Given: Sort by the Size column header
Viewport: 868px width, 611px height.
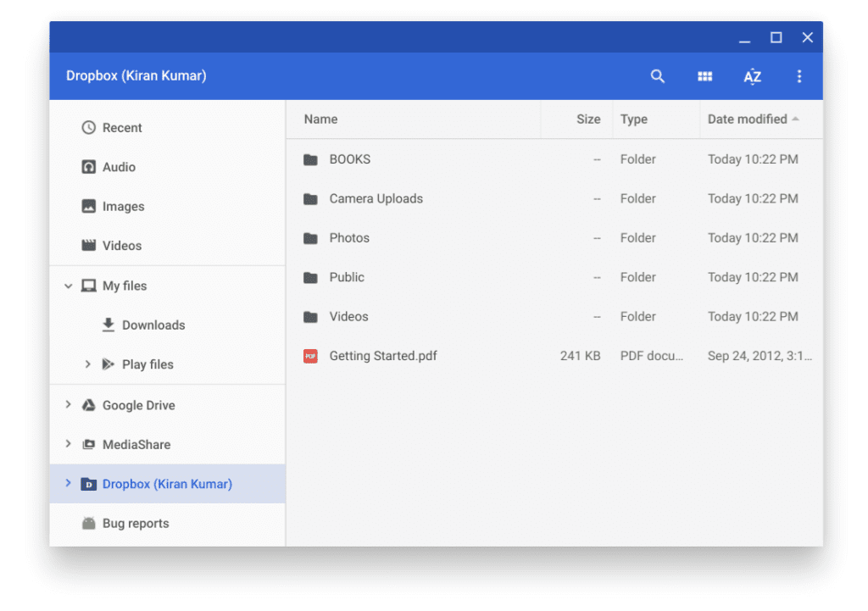Looking at the screenshot, I should click(588, 119).
